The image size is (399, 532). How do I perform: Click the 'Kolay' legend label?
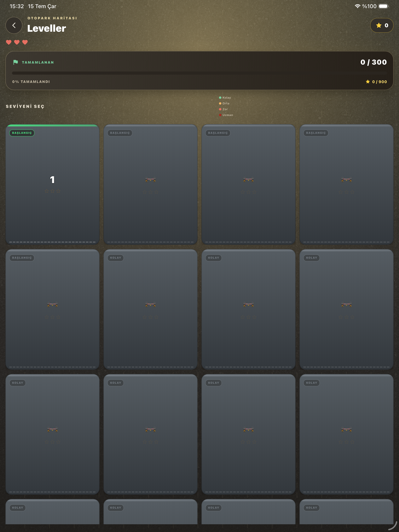tap(227, 98)
